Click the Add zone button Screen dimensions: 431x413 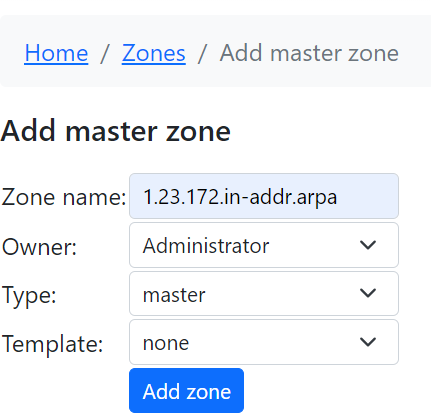tap(186, 391)
